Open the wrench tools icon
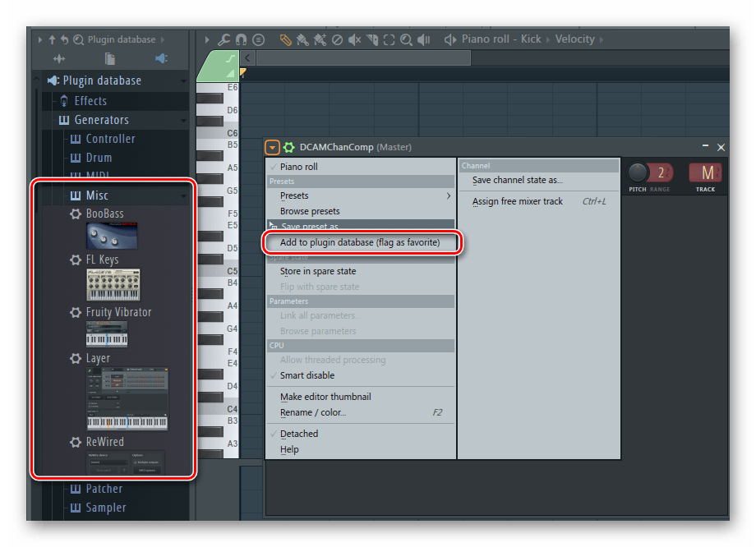 pyautogui.click(x=223, y=39)
